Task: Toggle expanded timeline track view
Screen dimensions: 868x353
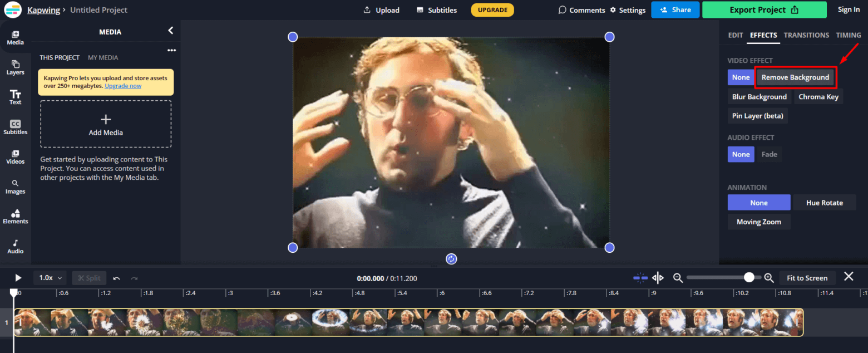Action: point(658,277)
